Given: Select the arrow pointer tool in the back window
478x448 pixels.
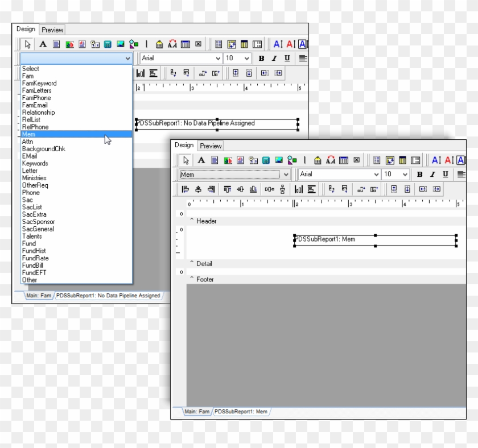Looking at the screenshot, I should coord(27,44).
